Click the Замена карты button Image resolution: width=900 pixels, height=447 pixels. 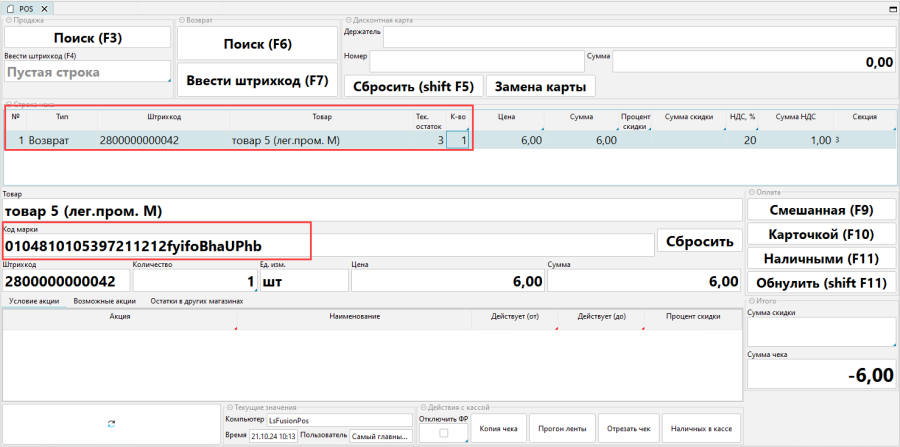pyautogui.click(x=540, y=86)
